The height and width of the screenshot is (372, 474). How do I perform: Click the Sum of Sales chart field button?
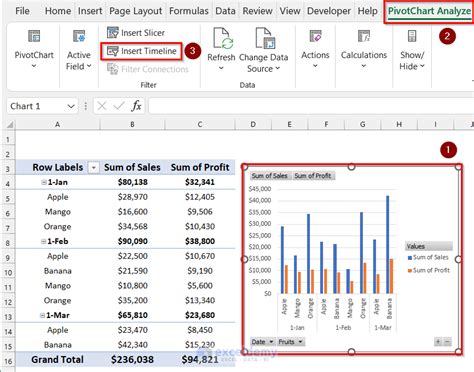tap(269, 176)
